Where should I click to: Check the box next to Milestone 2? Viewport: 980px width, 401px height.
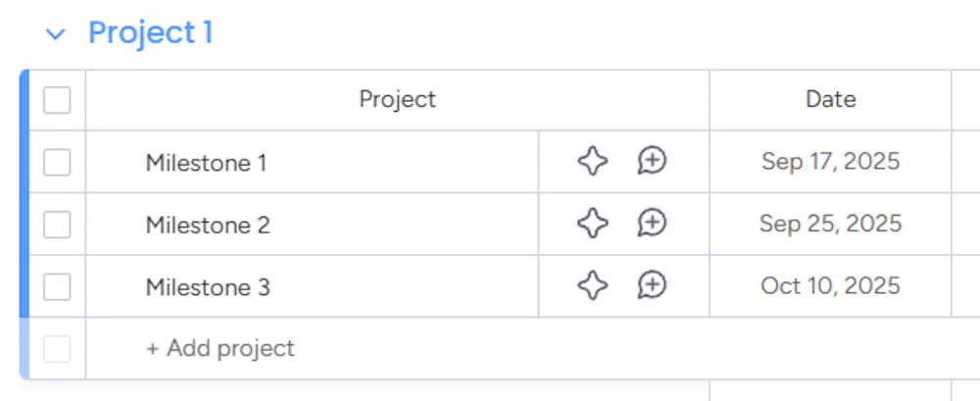click(x=57, y=225)
